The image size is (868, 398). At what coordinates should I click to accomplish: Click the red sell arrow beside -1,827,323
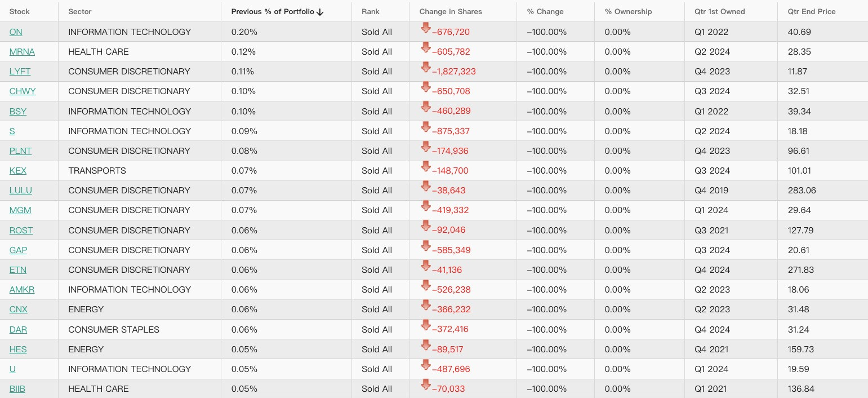pos(426,68)
